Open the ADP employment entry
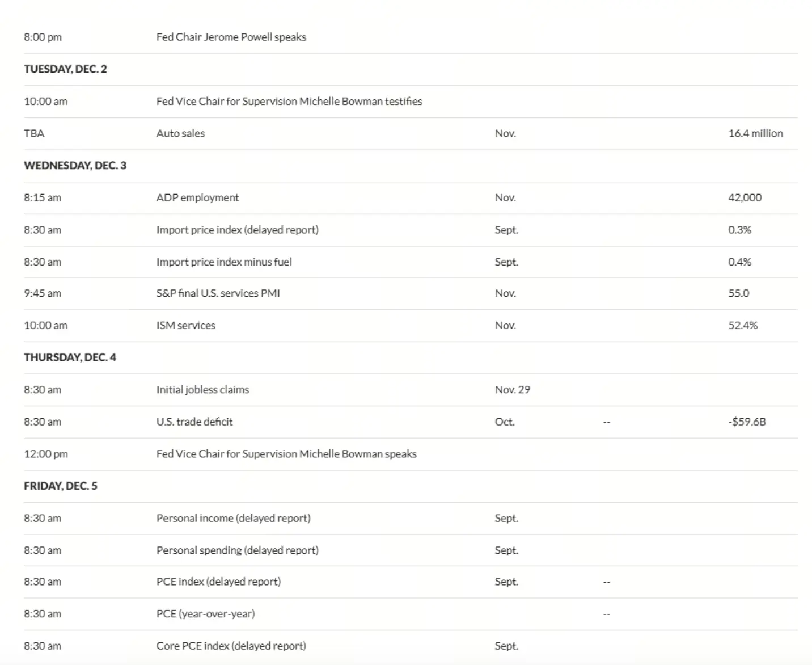 (x=197, y=197)
